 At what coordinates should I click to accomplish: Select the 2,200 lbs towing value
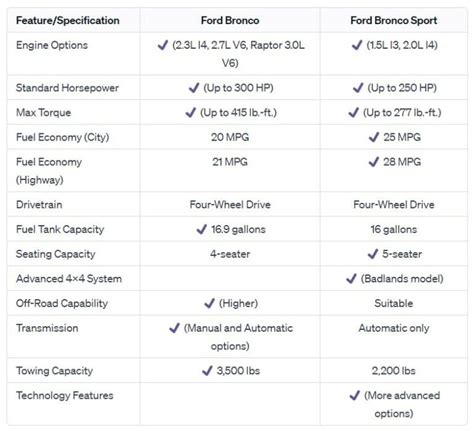394,371
